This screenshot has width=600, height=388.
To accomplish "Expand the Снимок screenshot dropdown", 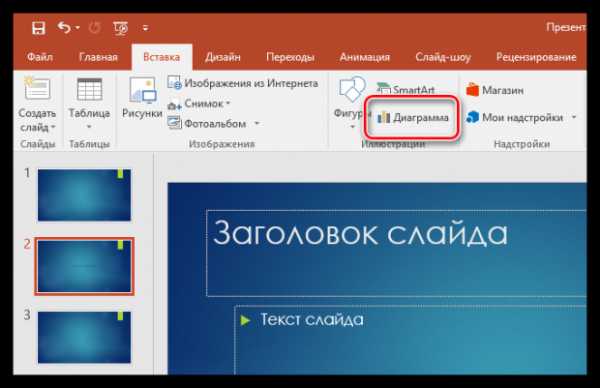I will (x=228, y=103).
